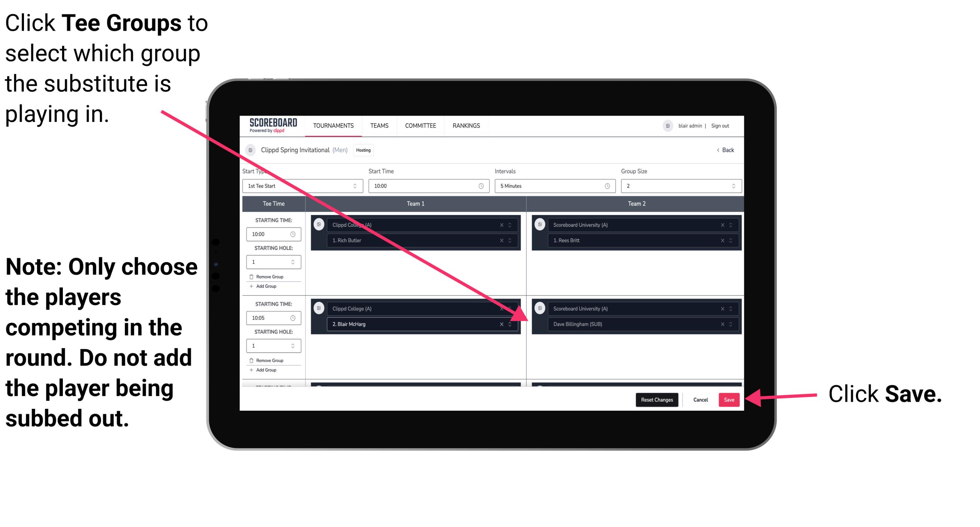Click Add Group link under first tee time
The width and height of the screenshot is (980, 527).
pyautogui.click(x=266, y=285)
